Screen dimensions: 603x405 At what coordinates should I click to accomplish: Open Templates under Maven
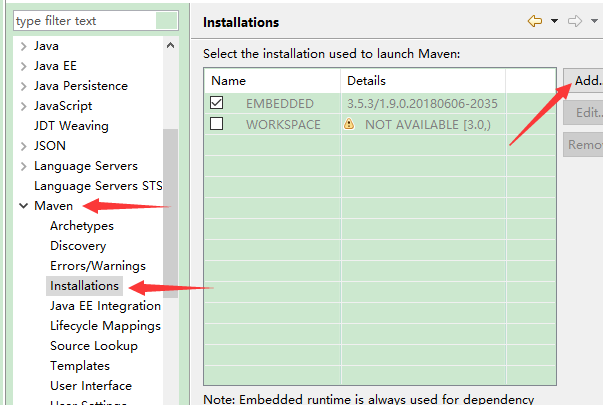[x=80, y=366]
